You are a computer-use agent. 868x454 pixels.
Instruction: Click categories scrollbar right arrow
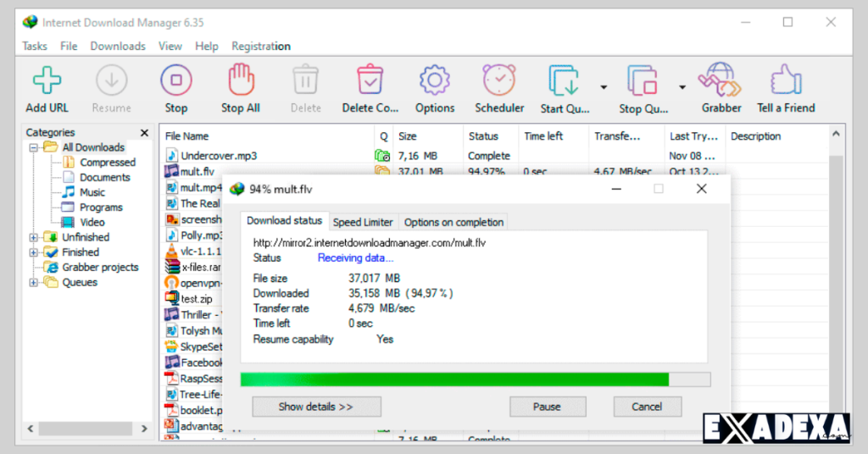click(x=144, y=429)
